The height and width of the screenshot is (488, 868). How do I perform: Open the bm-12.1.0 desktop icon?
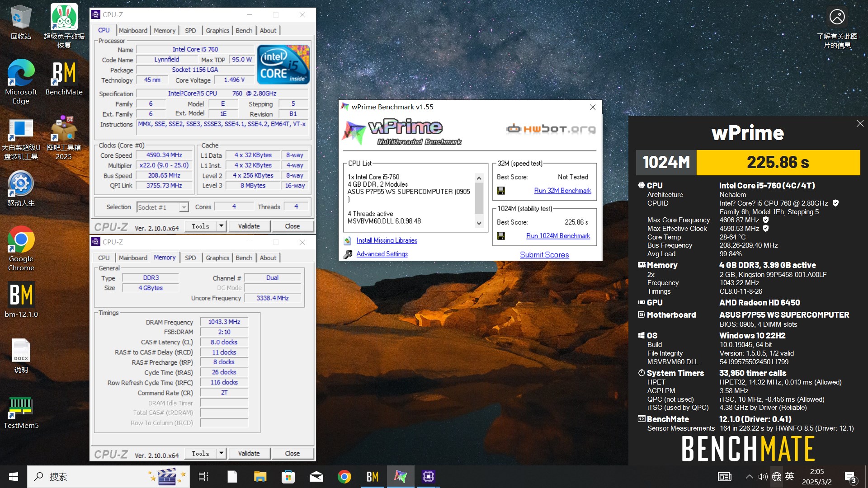(x=21, y=300)
